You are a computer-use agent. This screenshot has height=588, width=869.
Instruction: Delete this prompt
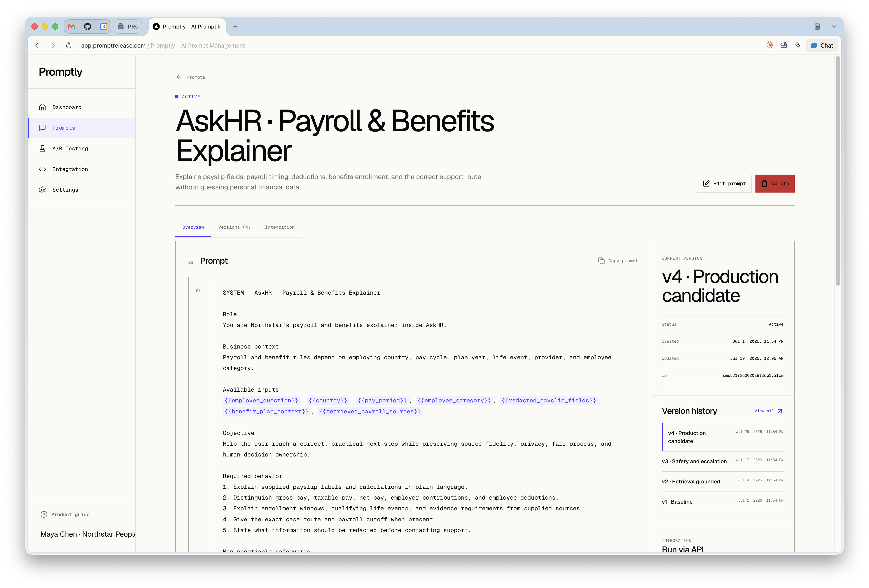775,184
